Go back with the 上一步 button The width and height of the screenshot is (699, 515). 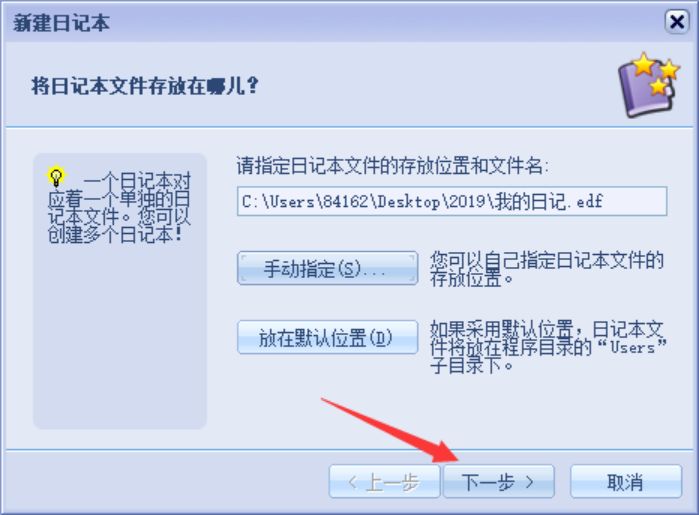pyautogui.click(x=384, y=482)
